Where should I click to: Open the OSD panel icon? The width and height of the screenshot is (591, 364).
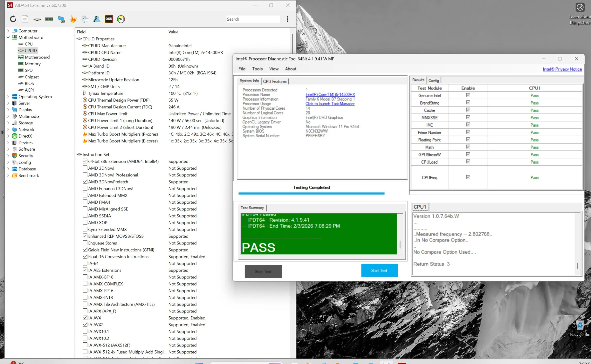tap(109, 19)
